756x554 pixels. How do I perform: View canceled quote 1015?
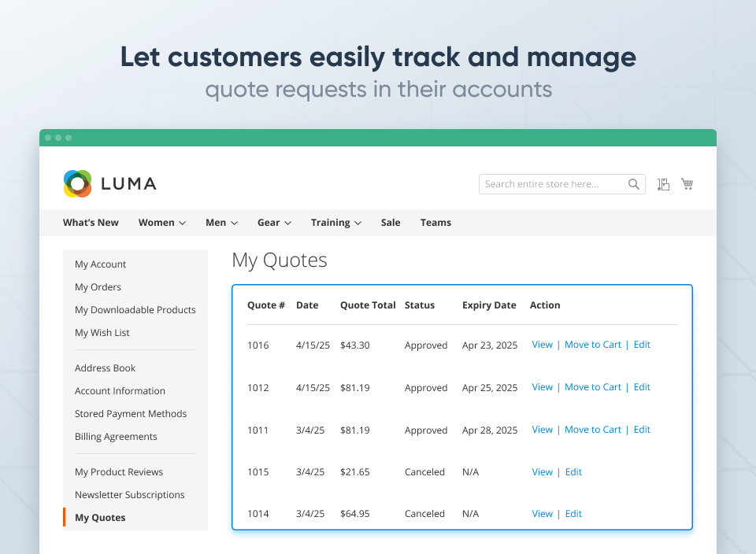tap(542, 472)
